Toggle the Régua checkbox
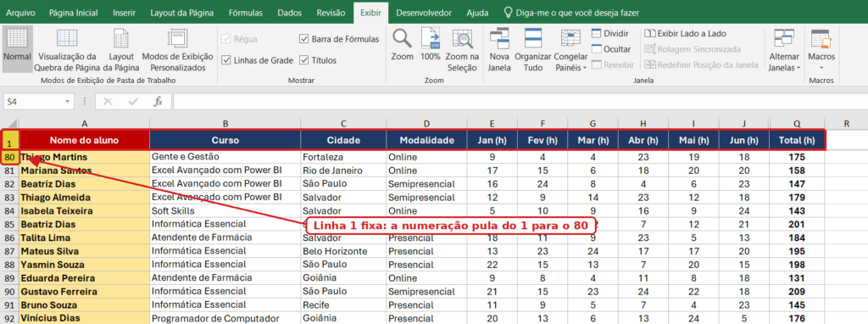 click(x=225, y=39)
